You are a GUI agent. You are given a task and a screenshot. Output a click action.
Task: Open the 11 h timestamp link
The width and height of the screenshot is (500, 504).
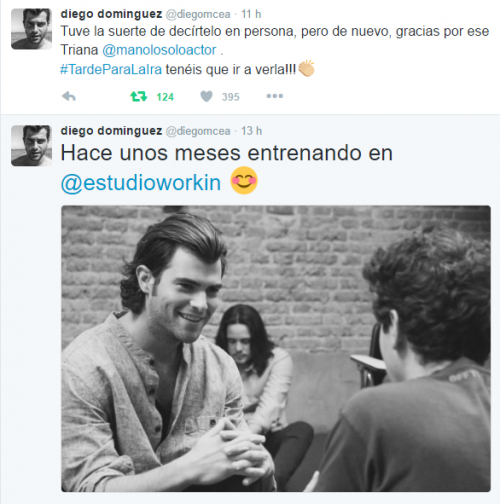pos(251,14)
